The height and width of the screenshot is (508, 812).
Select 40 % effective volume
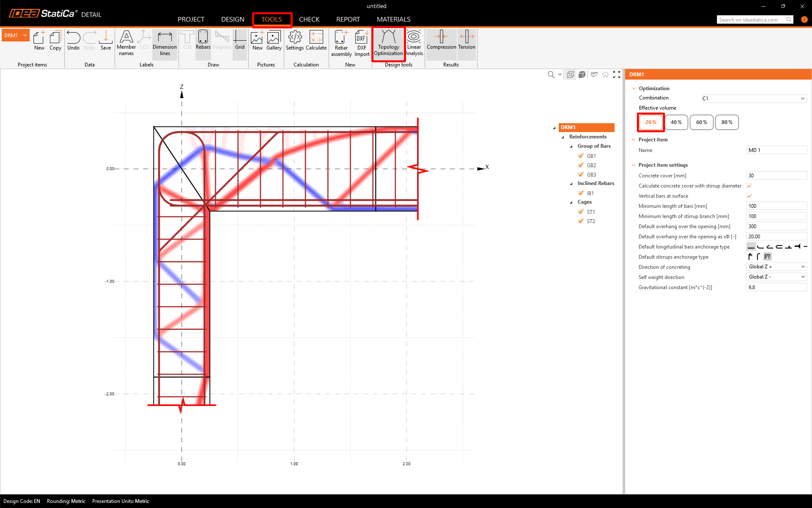(676, 122)
